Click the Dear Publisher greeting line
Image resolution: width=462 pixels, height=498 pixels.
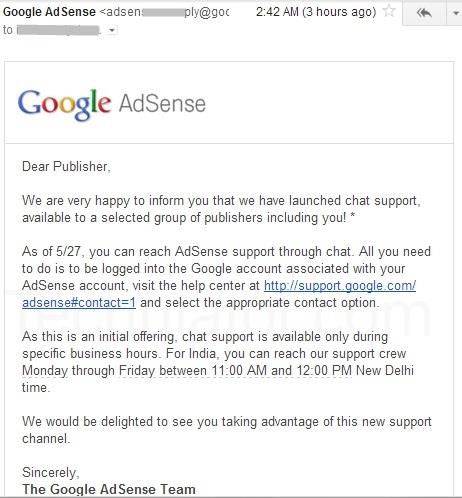[x=66, y=166]
